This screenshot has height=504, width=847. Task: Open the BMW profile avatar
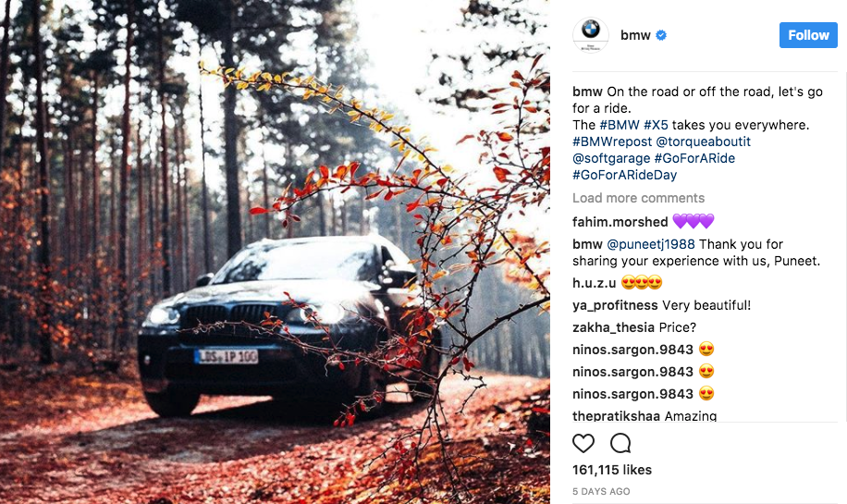[591, 35]
